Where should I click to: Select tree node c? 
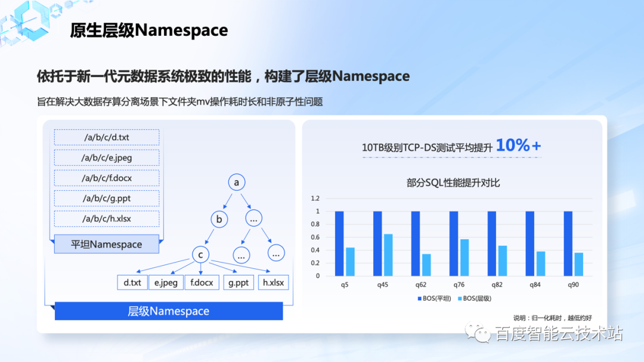pos(200,255)
